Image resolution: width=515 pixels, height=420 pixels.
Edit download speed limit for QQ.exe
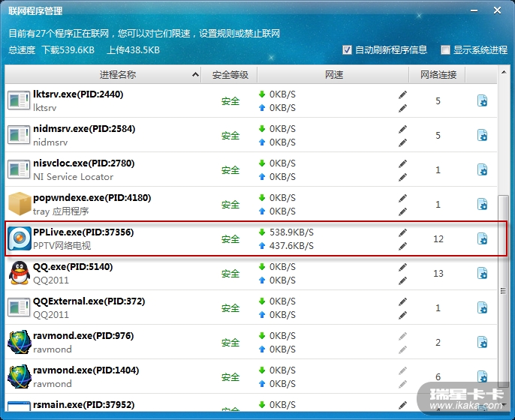tap(402, 268)
